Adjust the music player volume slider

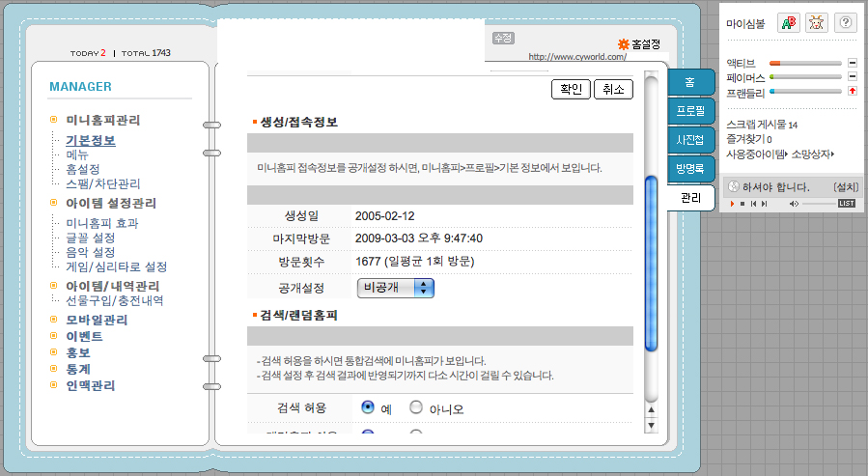click(x=818, y=204)
